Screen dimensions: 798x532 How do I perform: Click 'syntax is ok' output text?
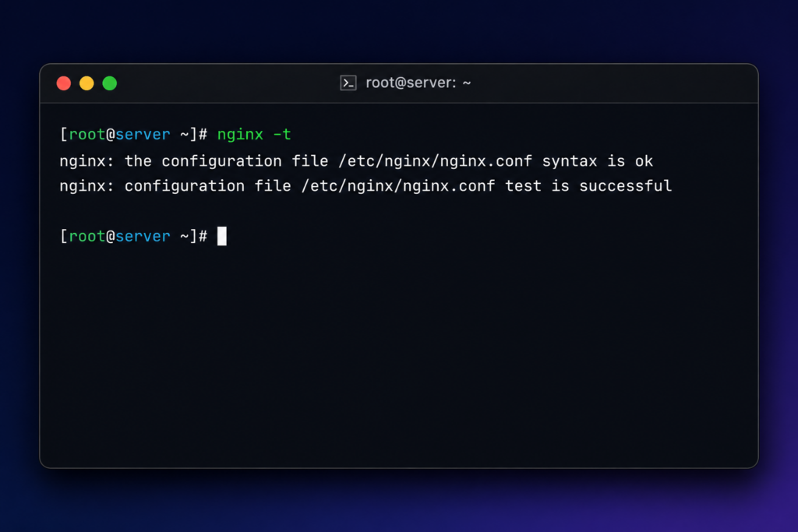(x=598, y=161)
